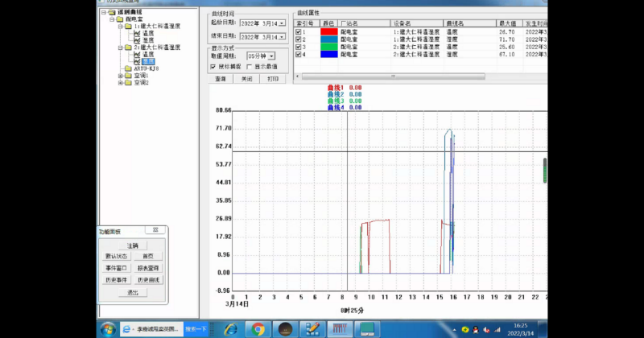644x338 pixels.
Task: Open the 取值周期 05分钟 dropdown
Action: point(271,56)
